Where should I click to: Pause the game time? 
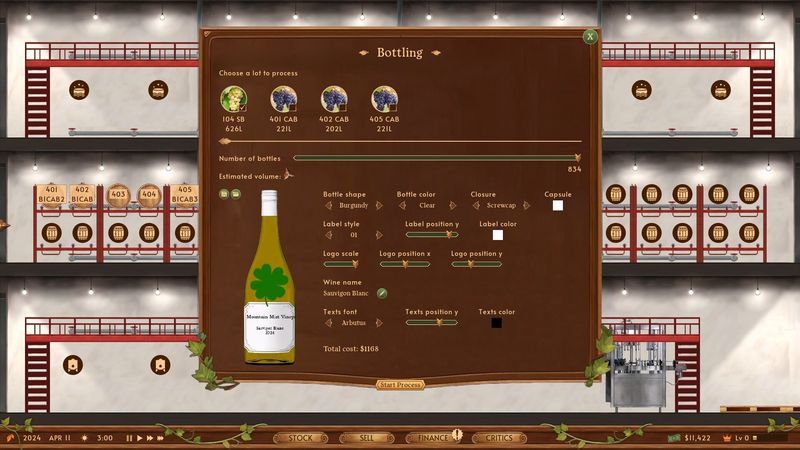[129, 438]
